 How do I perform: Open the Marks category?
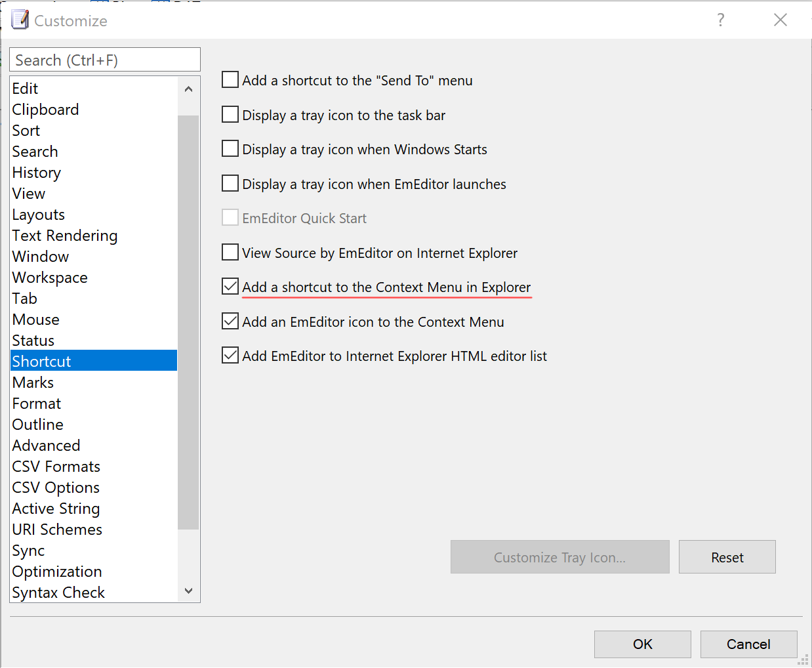pos(94,383)
